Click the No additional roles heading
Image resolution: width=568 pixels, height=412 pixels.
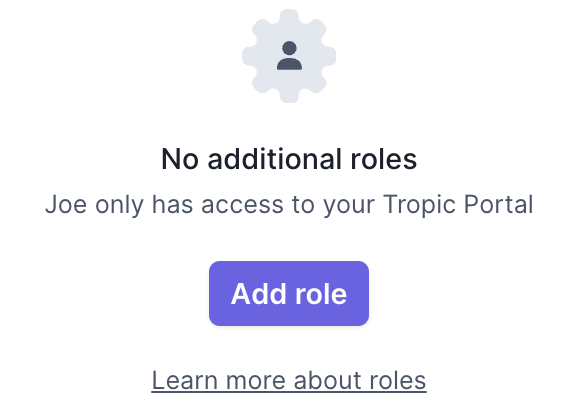click(289, 159)
